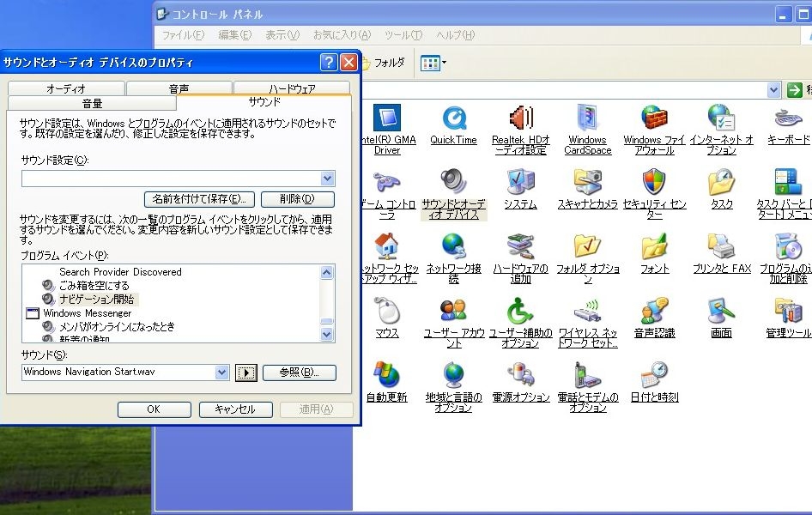
Task: Open Taskbar and Start Menu icon
Action: tap(788, 182)
